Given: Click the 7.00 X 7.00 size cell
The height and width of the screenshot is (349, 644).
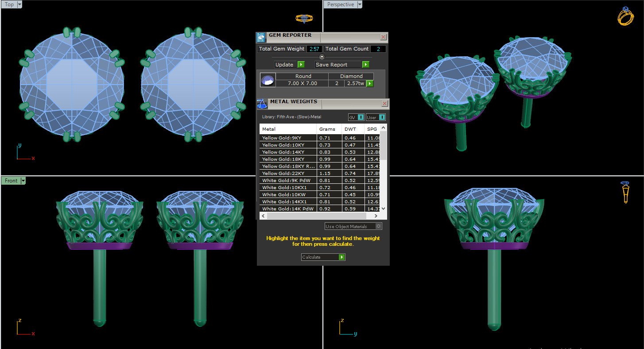Looking at the screenshot, I should [x=303, y=83].
